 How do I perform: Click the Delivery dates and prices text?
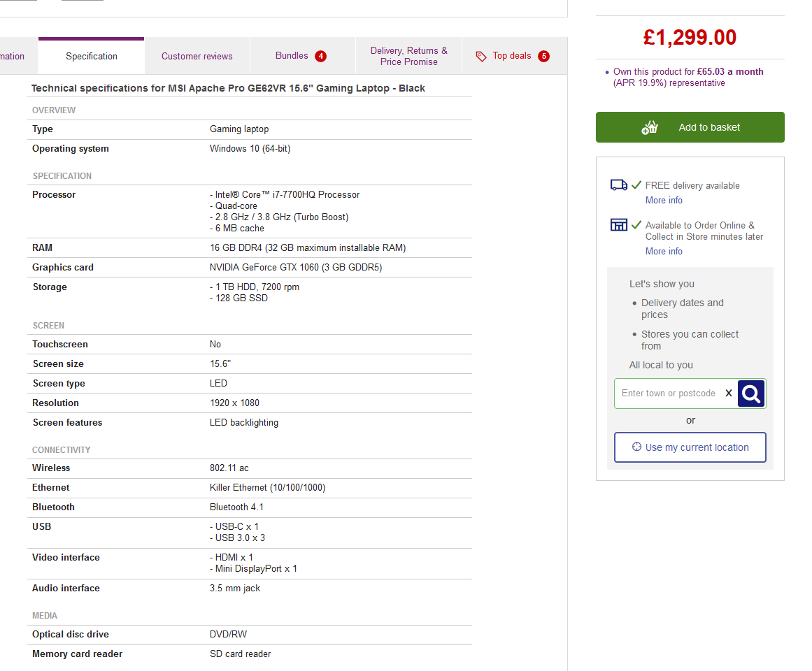tap(683, 309)
